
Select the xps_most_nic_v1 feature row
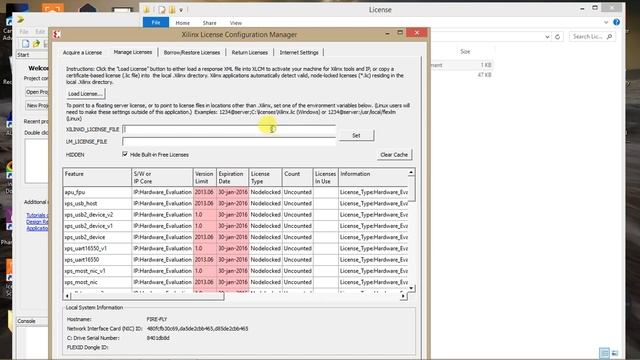(236, 271)
